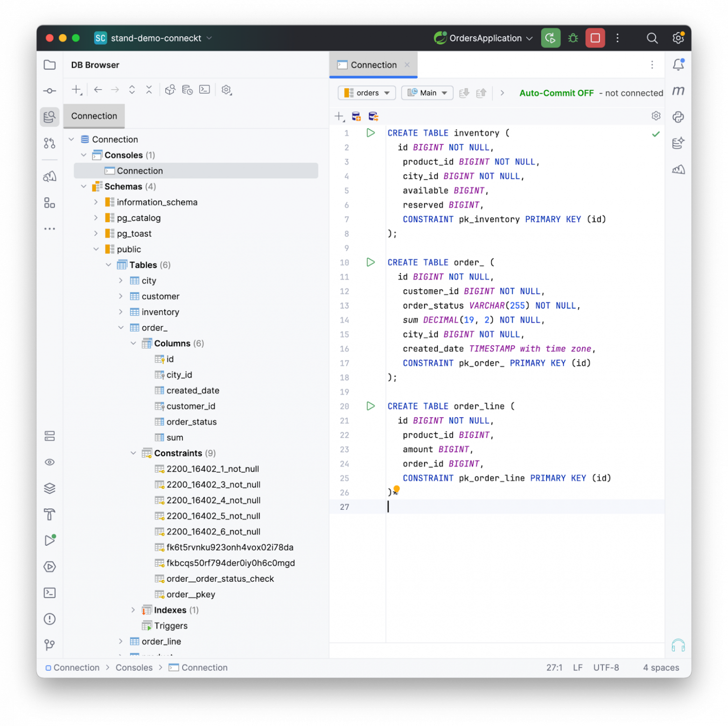Click the search magnifier icon
728x726 pixels.
[x=652, y=38]
